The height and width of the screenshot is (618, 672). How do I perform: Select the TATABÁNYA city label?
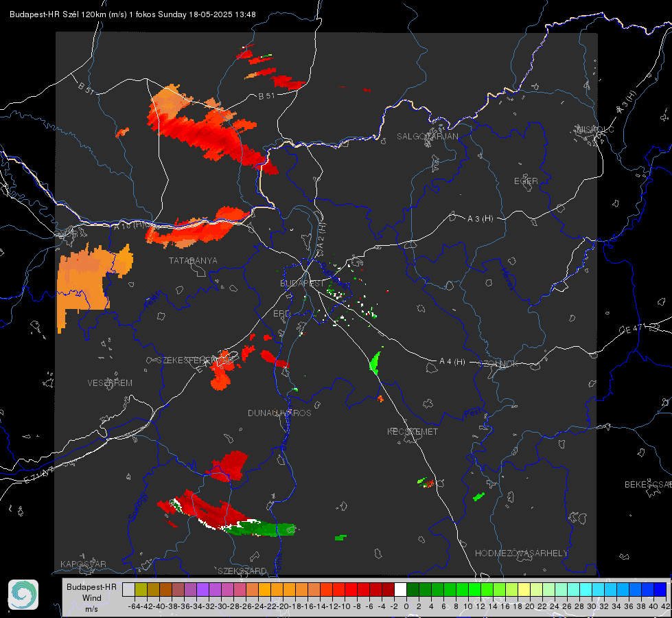(x=193, y=261)
